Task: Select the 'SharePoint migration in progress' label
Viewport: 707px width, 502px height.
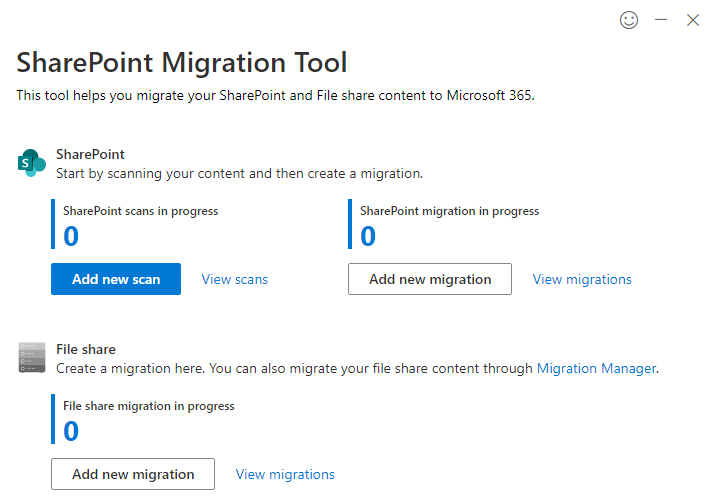Action: pos(449,211)
